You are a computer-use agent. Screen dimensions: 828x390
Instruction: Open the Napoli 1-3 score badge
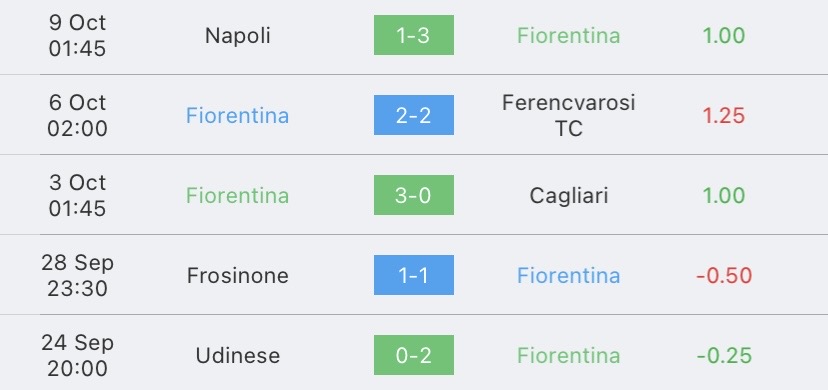(413, 35)
